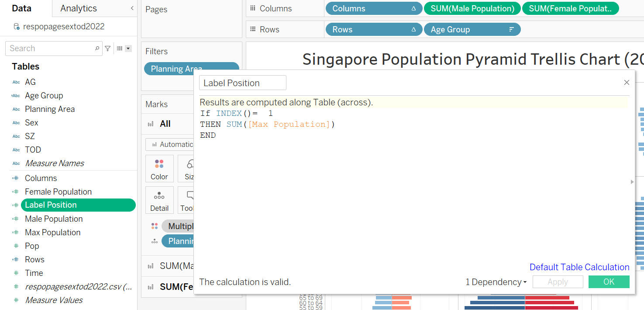Image resolution: width=644 pixels, height=310 pixels.
Task: Switch to the Analytics tab
Action: (x=79, y=8)
